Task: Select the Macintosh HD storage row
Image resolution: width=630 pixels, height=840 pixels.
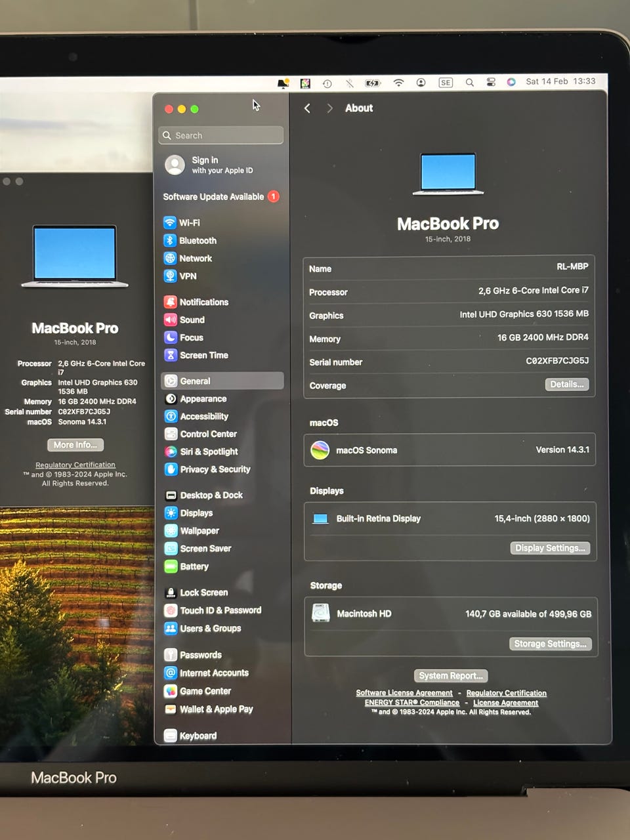Action: coord(451,614)
